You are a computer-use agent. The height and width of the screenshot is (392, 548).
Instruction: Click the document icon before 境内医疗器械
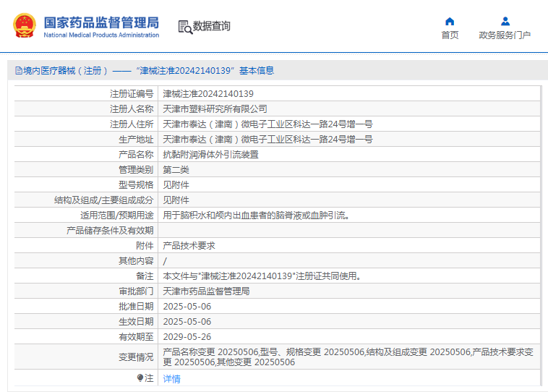[19, 71]
